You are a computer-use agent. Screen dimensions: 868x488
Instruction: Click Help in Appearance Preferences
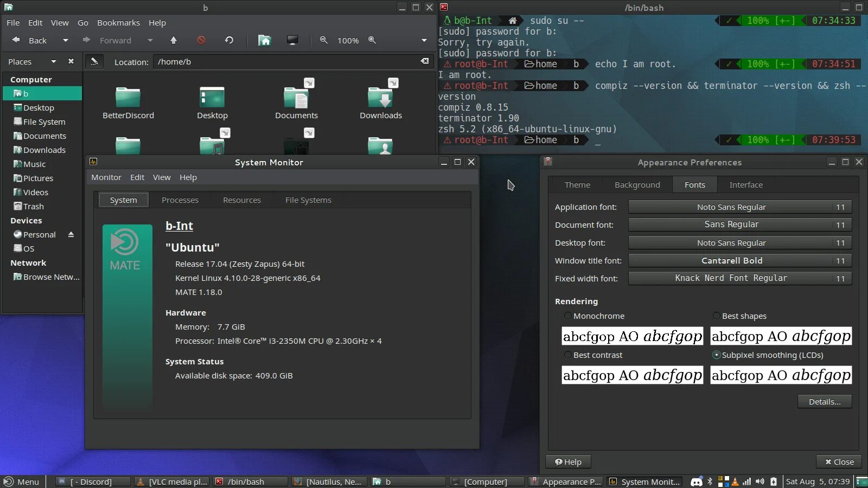[568, 461]
